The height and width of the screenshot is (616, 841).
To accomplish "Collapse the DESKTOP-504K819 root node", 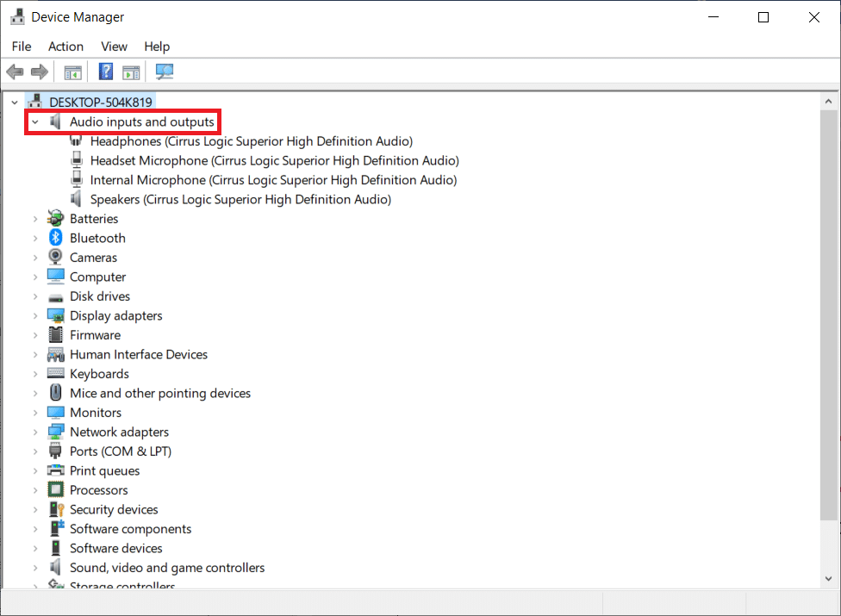I will [15, 102].
